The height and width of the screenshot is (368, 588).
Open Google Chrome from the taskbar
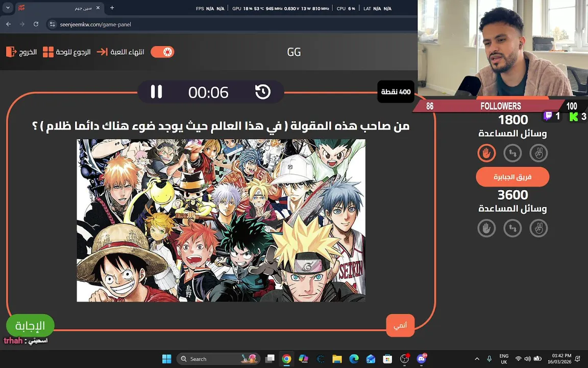286,359
